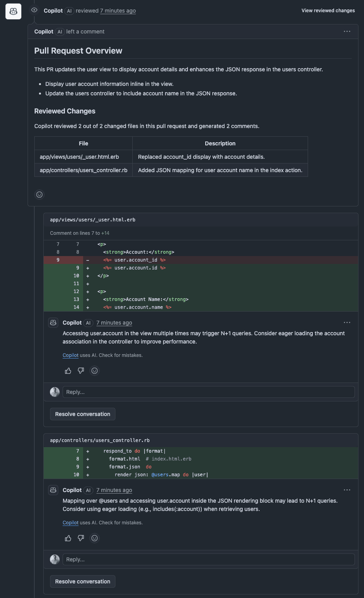Click the timestamp on the _user.html.erb comment
The width and height of the screenshot is (364, 598).
114,323
